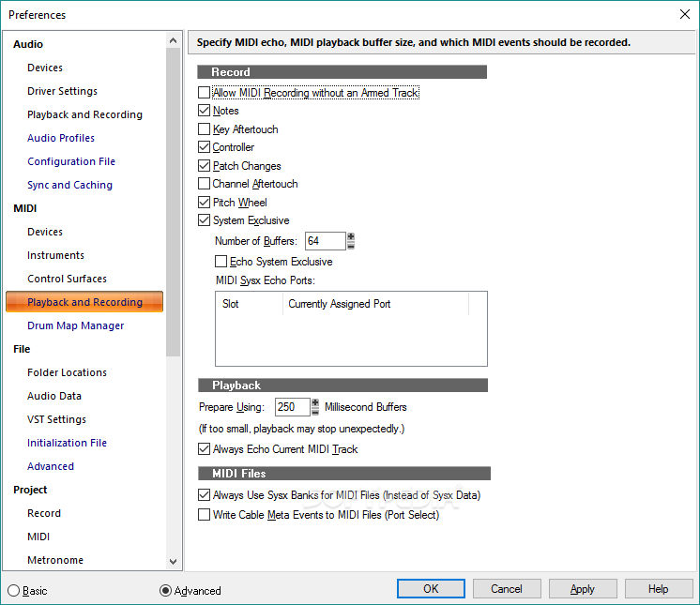Open Metronome page
This screenshot has height=605, width=700.
(55, 560)
